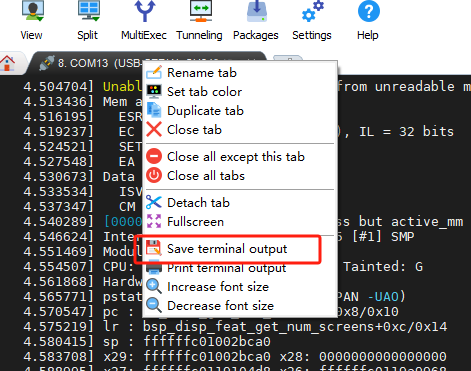Click 'x29: ffffffc01002bca0' terminal text
471x371 pixels.
tap(187, 356)
